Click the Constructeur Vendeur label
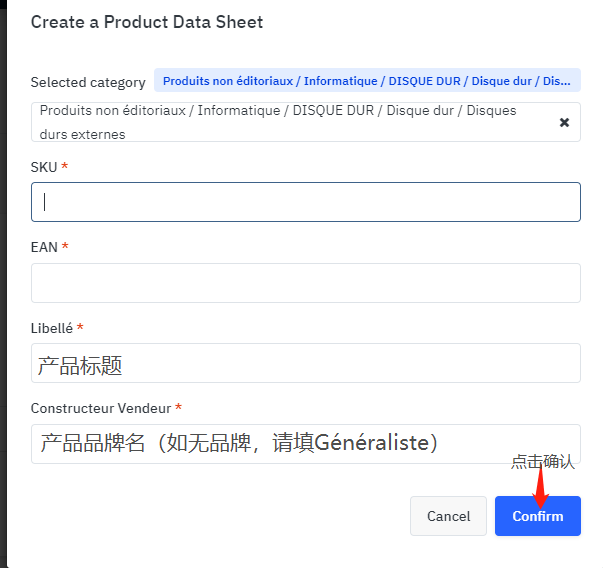Viewport: 603px width, 568px height. (101, 408)
